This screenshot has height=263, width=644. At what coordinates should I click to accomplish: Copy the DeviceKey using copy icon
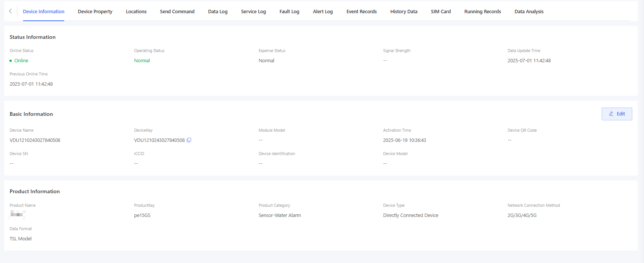[x=189, y=140]
